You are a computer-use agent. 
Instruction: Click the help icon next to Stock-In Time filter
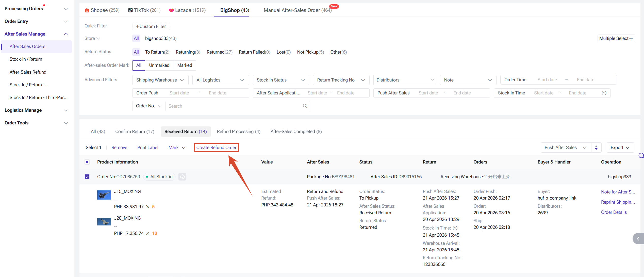coord(604,93)
